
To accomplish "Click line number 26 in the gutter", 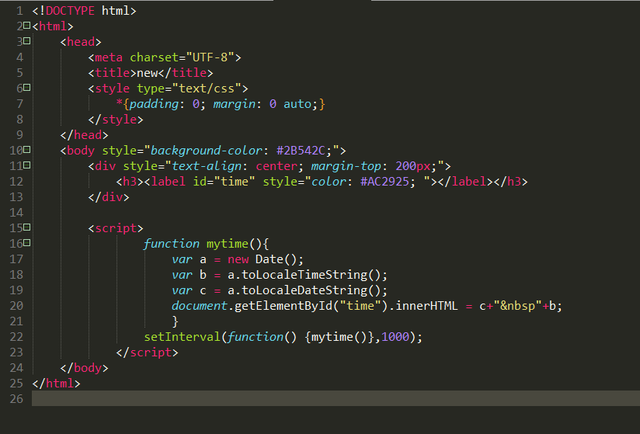I will [16, 398].
